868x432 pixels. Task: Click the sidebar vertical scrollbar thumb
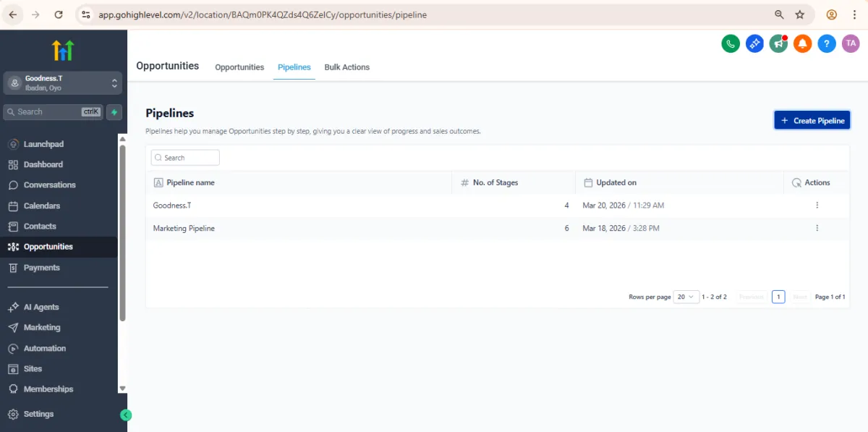coord(122,232)
